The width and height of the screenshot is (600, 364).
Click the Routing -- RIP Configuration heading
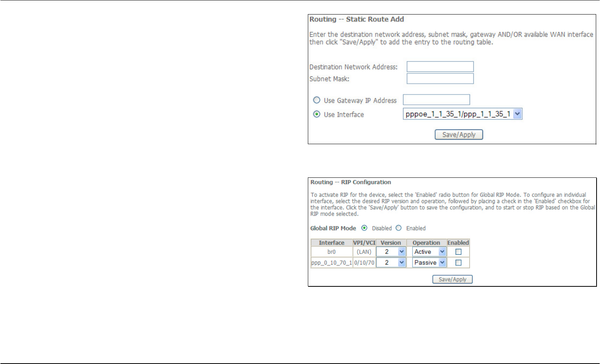[x=351, y=182]
